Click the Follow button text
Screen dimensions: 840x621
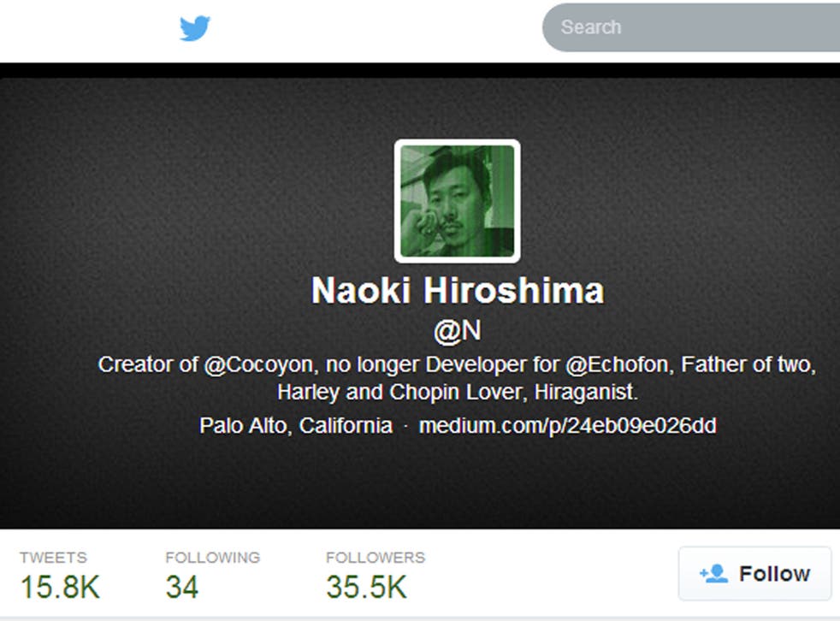(x=775, y=574)
